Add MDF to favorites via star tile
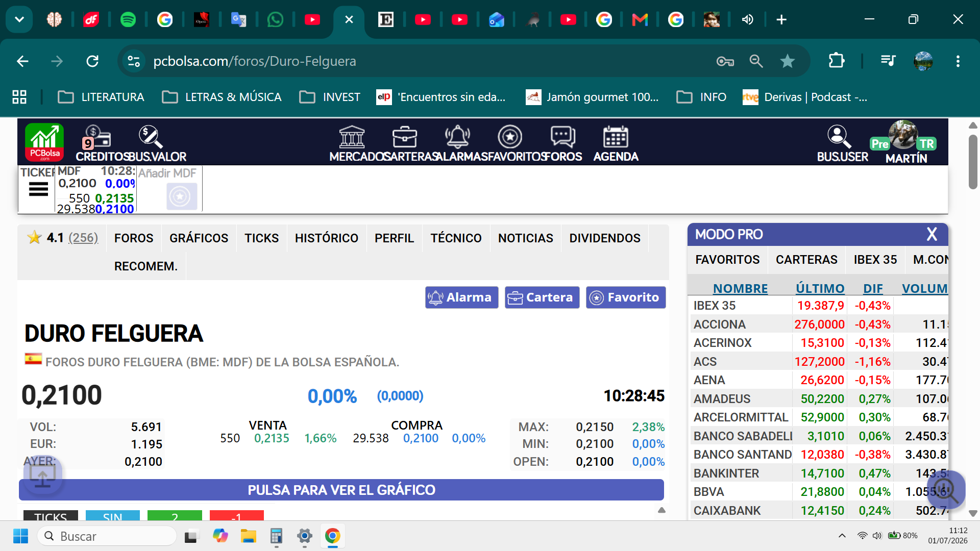This screenshot has width=980, height=551. [182, 196]
